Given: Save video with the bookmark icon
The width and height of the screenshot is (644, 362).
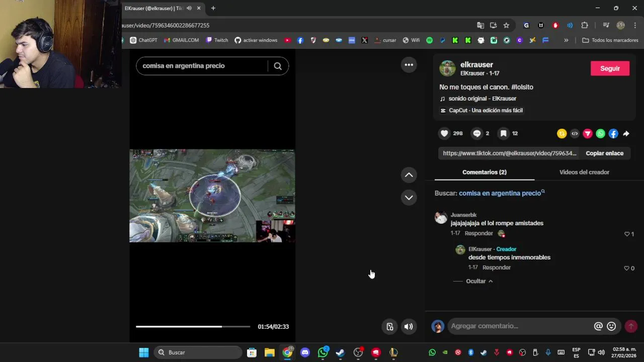Looking at the screenshot, I should 503,133.
